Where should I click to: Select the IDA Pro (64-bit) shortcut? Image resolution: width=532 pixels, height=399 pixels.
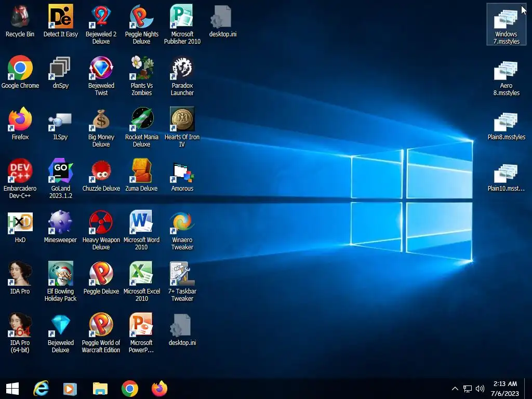click(20, 333)
